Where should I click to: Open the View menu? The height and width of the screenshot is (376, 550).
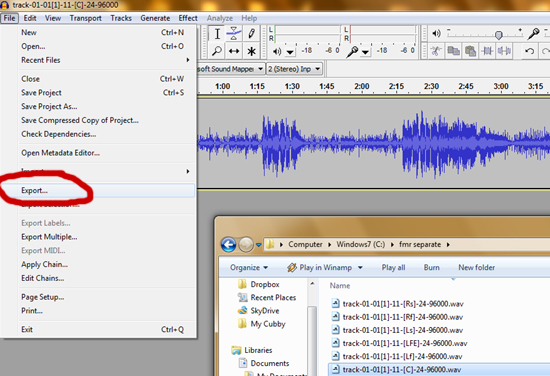pos(53,18)
